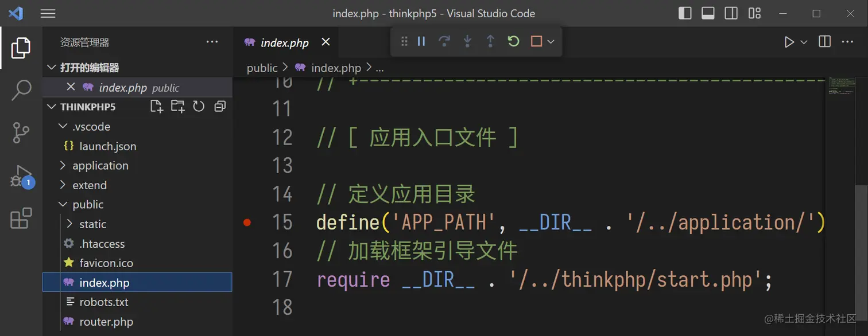Open the Extensions view
868x336 pixels.
(x=21, y=218)
